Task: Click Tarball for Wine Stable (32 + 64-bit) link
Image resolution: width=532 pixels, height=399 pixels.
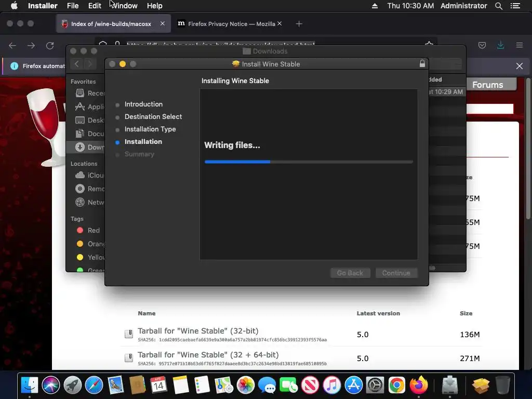Action: (208, 354)
